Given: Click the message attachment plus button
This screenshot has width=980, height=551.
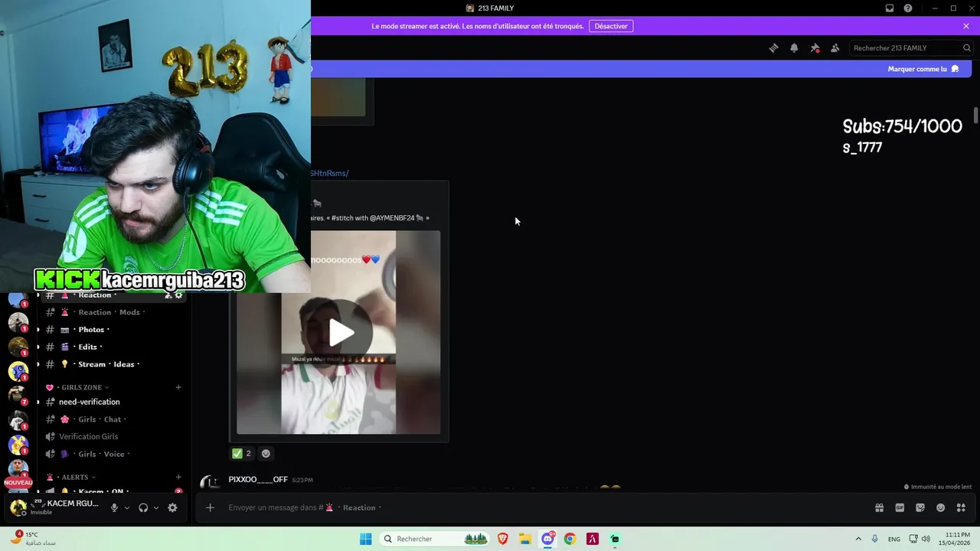Looking at the screenshot, I should (x=210, y=507).
